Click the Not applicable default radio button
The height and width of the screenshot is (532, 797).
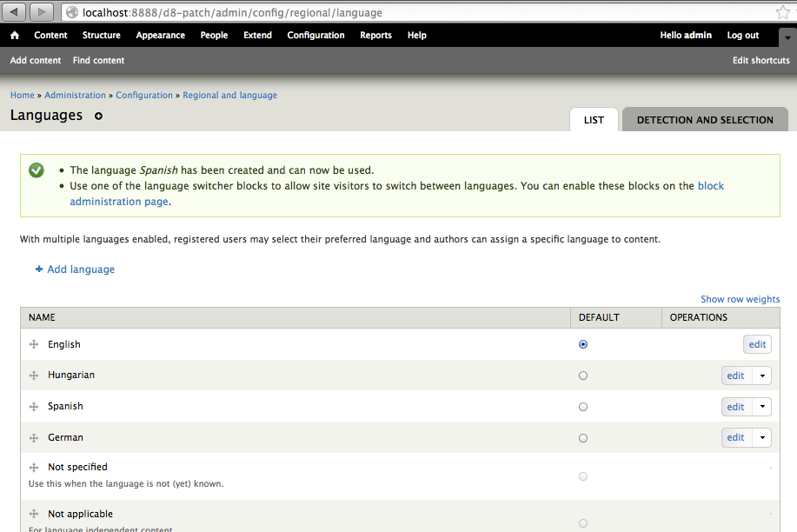tap(583, 523)
